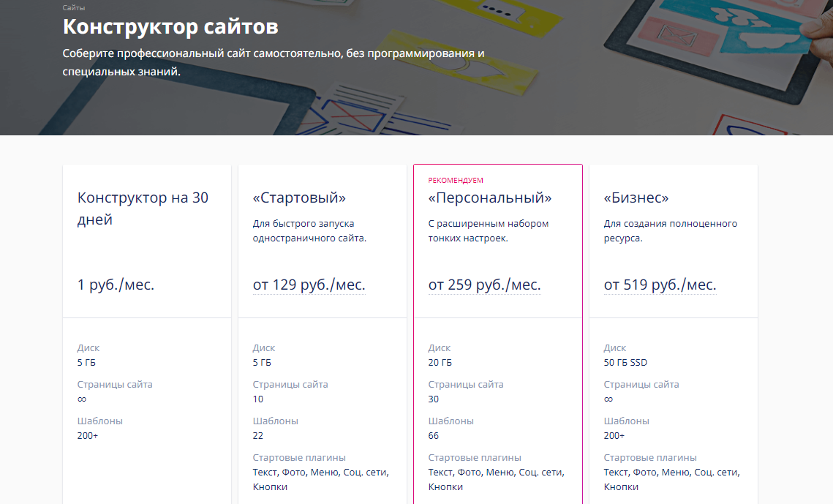Screen dimensions: 833x504
Task: Click the templates value 66
Action: pyautogui.click(x=434, y=436)
